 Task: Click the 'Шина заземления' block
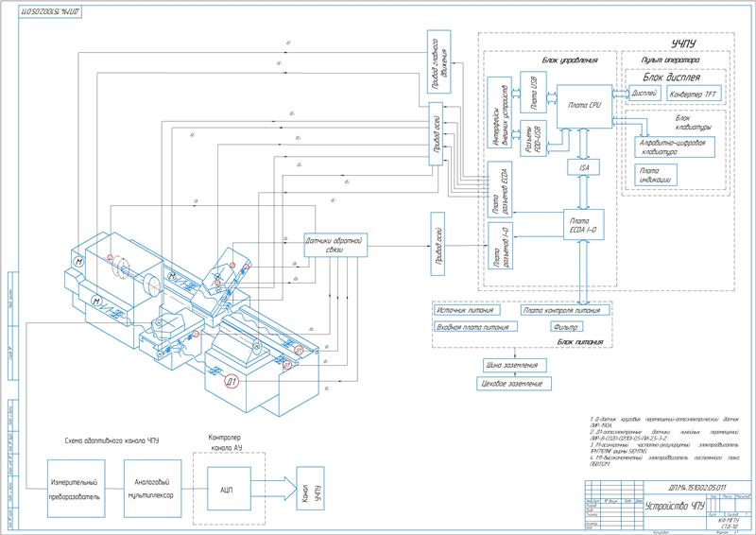click(x=515, y=365)
